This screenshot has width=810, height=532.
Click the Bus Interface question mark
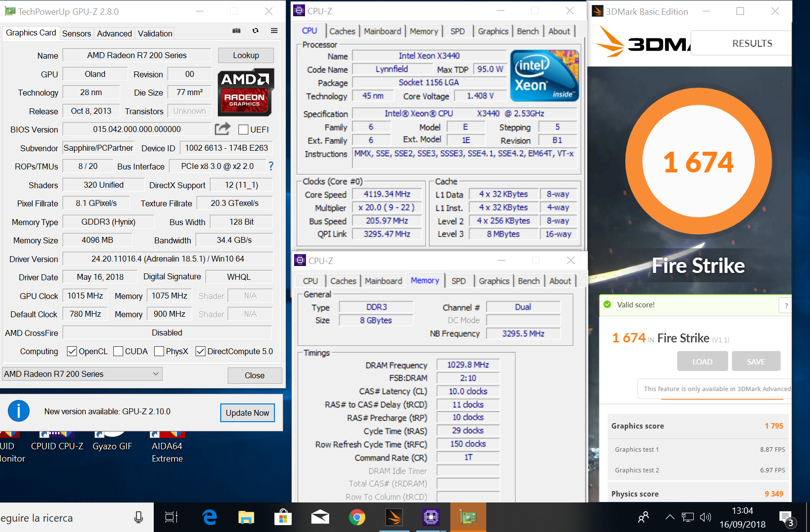270,166
